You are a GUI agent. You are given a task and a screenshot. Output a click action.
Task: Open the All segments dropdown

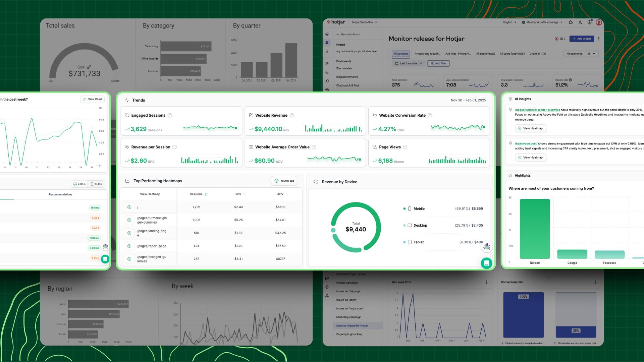[x=580, y=54]
